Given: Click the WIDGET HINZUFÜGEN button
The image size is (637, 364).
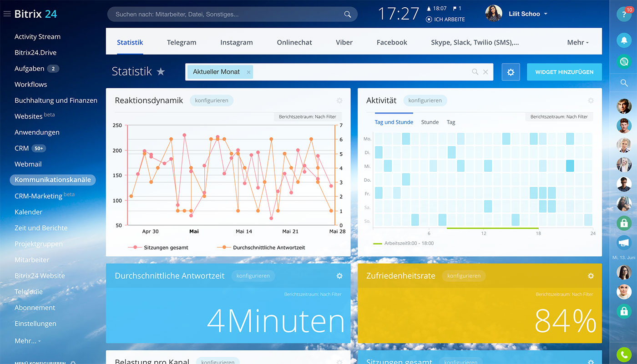Looking at the screenshot, I should coord(564,72).
